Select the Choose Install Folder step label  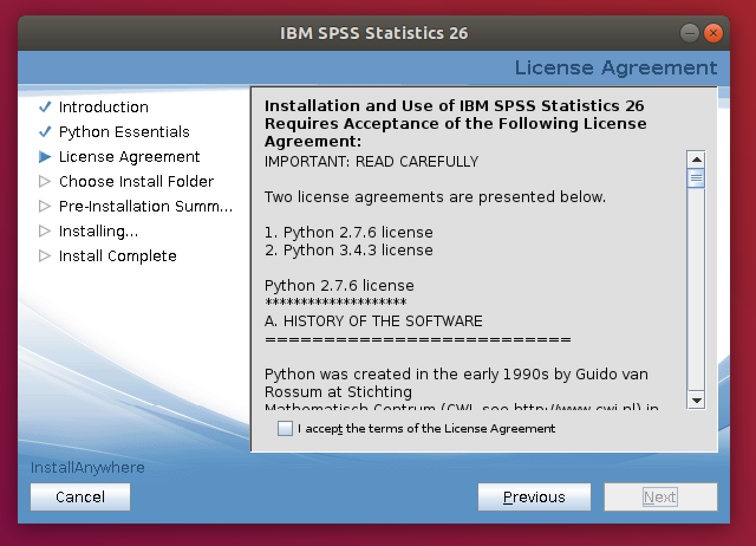tap(136, 181)
